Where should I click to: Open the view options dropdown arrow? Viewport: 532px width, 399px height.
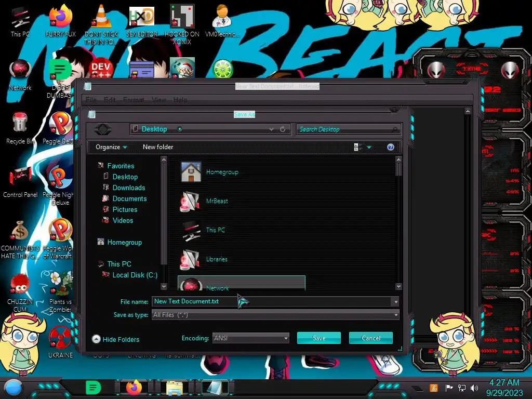pos(369,147)
